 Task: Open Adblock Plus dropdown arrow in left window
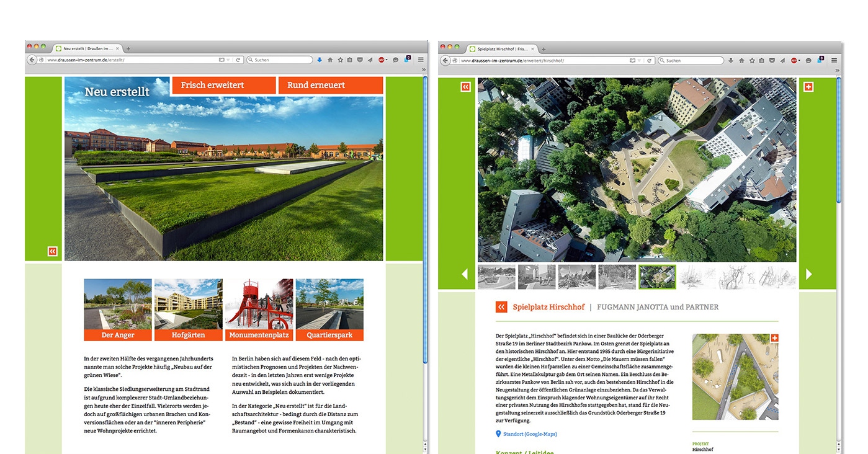387,60
